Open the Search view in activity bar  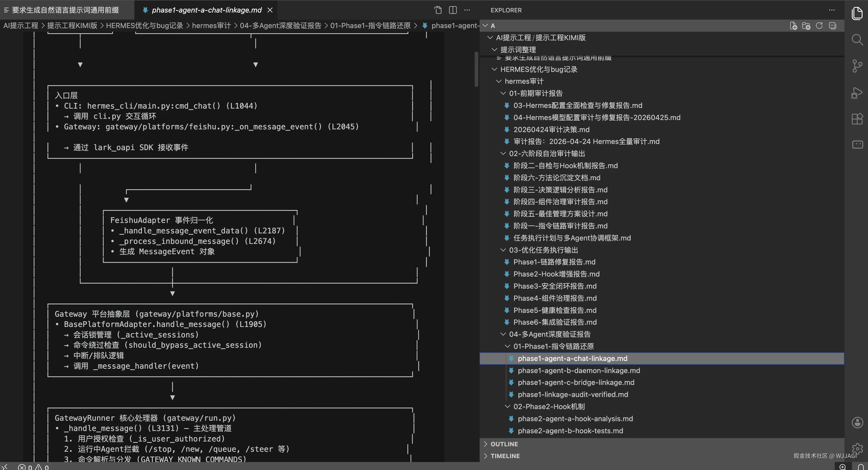(857, 40)
